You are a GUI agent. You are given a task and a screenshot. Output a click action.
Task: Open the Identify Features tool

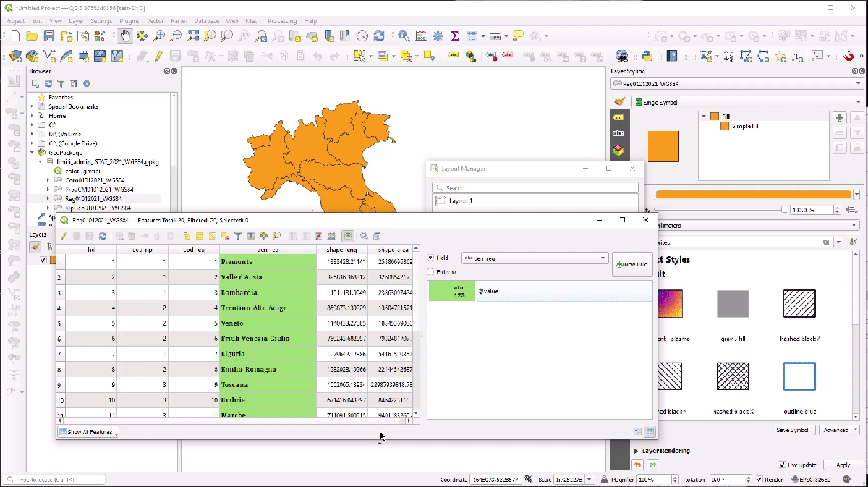[x=403, y=35]
